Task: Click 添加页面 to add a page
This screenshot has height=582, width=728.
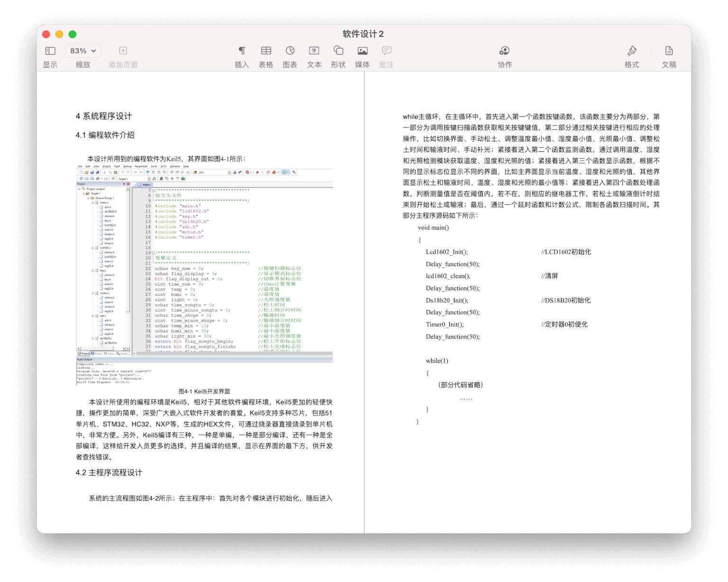Action: point(123,51)
